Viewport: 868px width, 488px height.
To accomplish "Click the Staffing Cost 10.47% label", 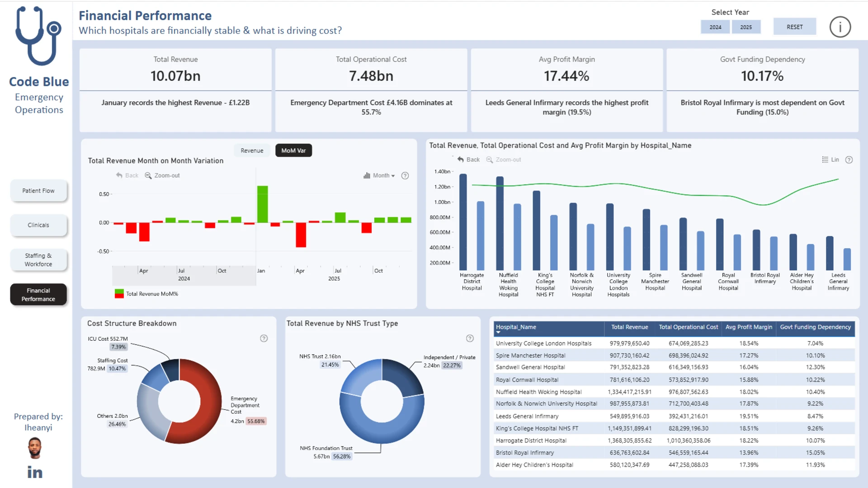I will click(x=108, y=365).
